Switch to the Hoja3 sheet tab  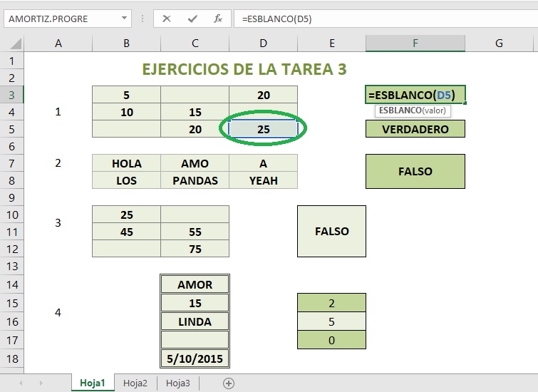(x=177, y=383)
